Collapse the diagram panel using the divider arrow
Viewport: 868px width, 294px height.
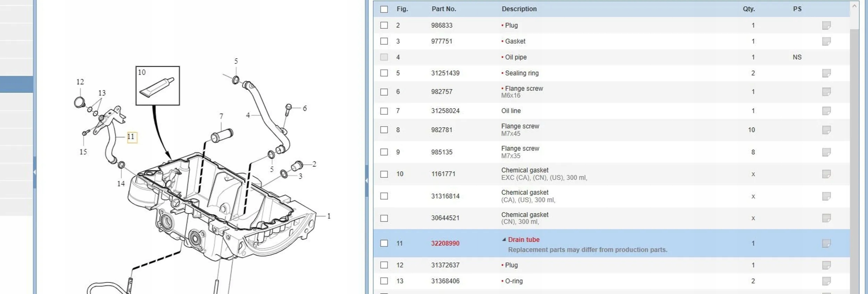pyautogui.click(x=367, y=180)
